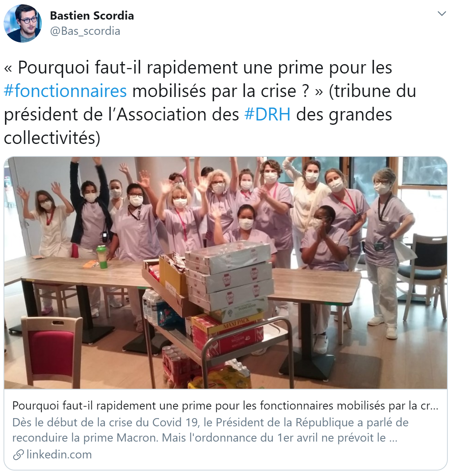Click the card description about Covid 19
This screenshot has height=476, width=456.
(x=210, y=430)
